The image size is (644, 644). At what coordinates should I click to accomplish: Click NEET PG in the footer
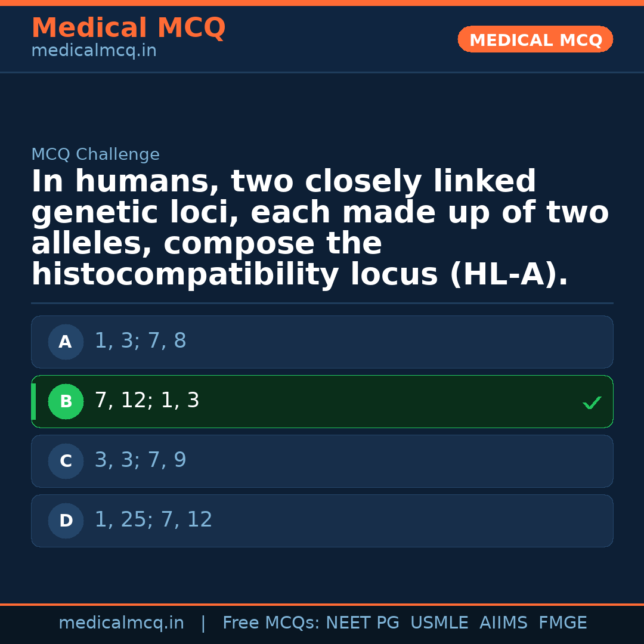363,623
